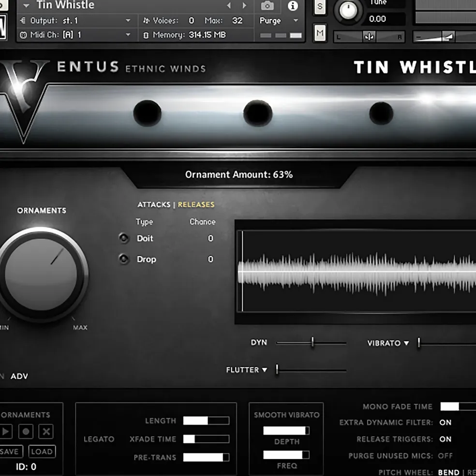
Task: Click the 'Memory: 314.15 MB' text
Action: (x=189, y=35)
